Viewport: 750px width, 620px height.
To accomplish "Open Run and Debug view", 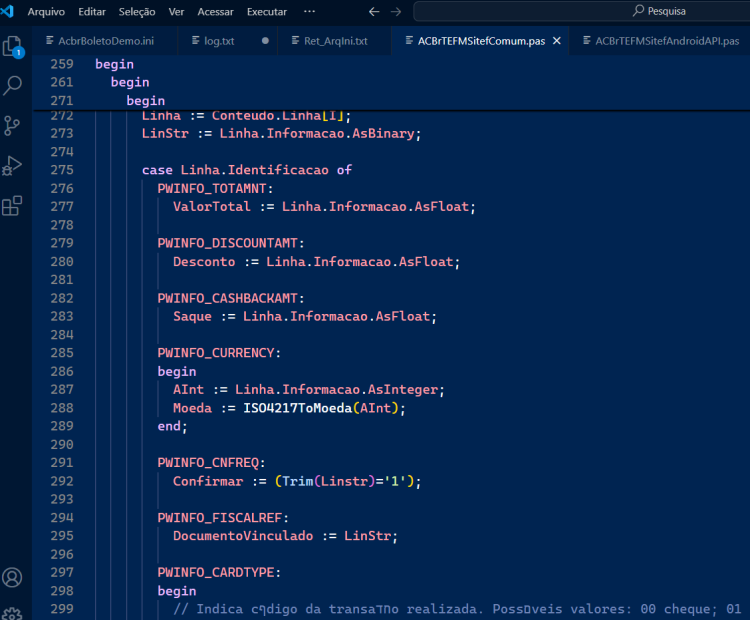I will [x=12, y=166].
